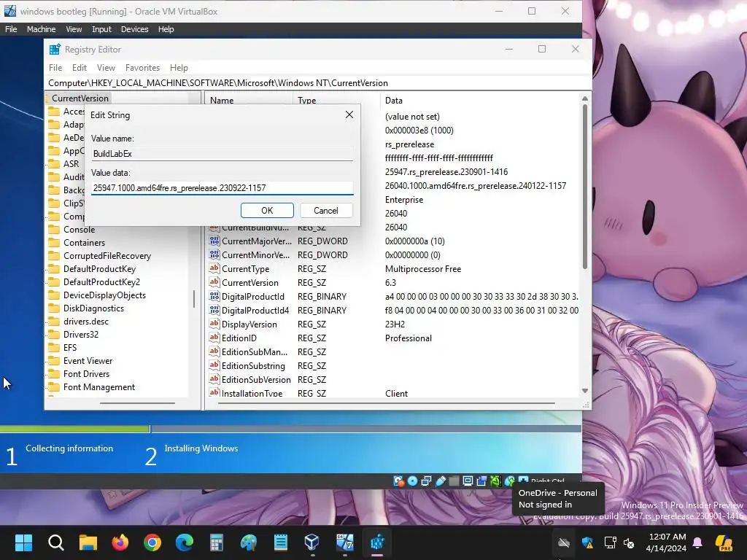Click OK in Edit String dialog
Screen dimensions: 747x560
[267, 211]
